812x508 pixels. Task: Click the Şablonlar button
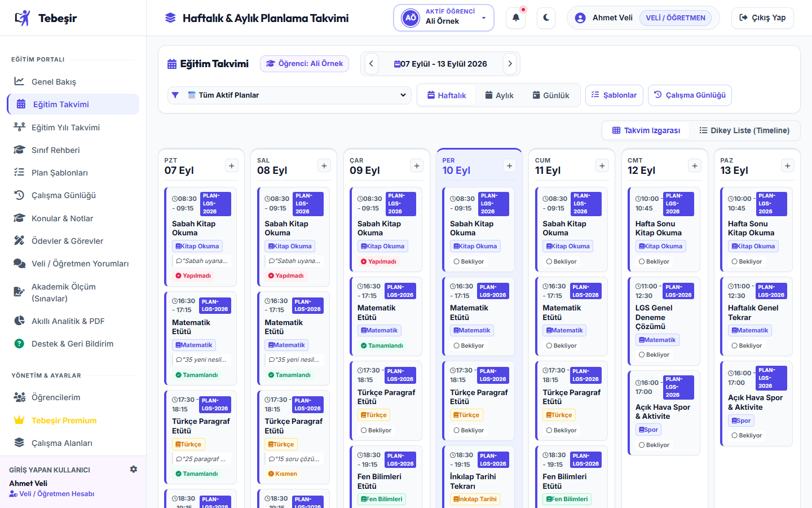(x=614, y=95)
